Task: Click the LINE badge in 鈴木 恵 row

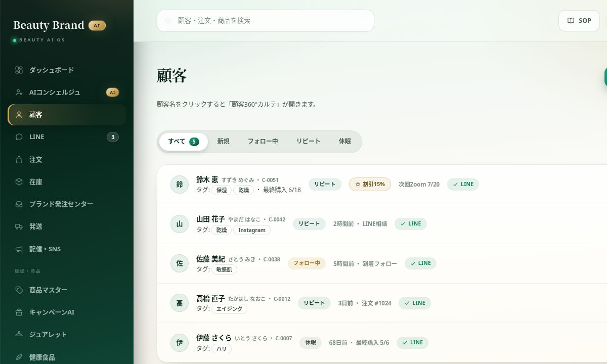Action: coord(463,184)
